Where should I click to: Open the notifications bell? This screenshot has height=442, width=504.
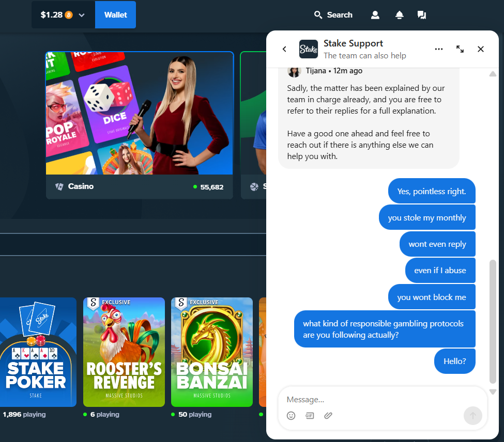point(399,15)
